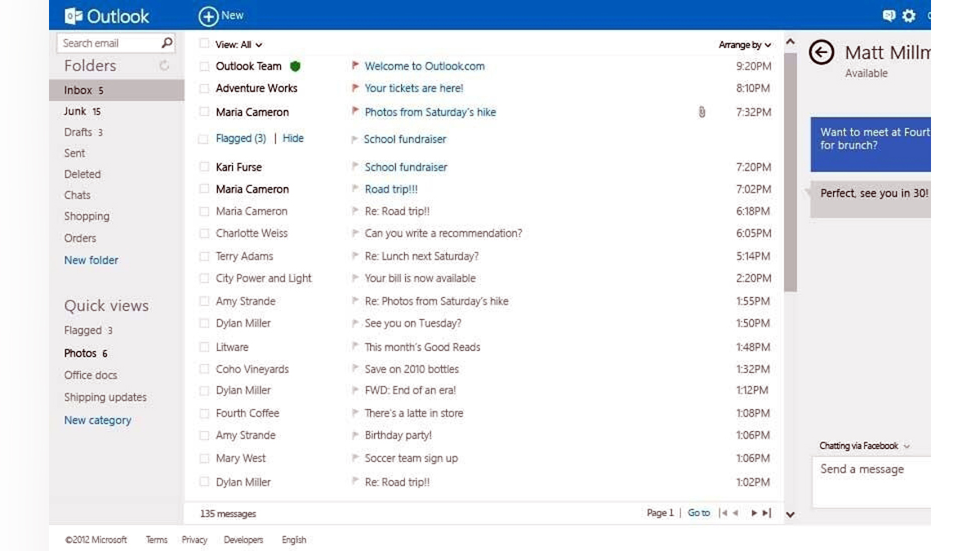Go to the previous page of messages
Viewport: 980px width, 551px height.
click(735, 513)
